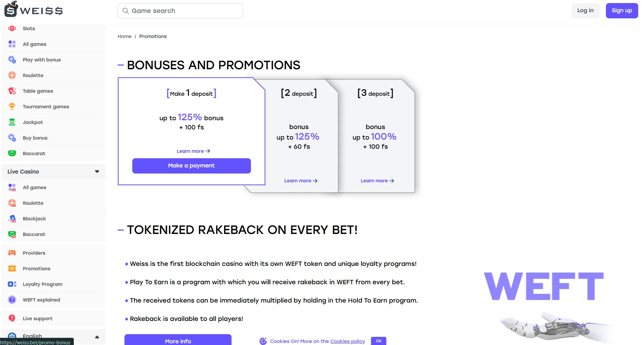Click the Game search field
Viewport: 644px width, 345px height.
[x=180, y=11]
